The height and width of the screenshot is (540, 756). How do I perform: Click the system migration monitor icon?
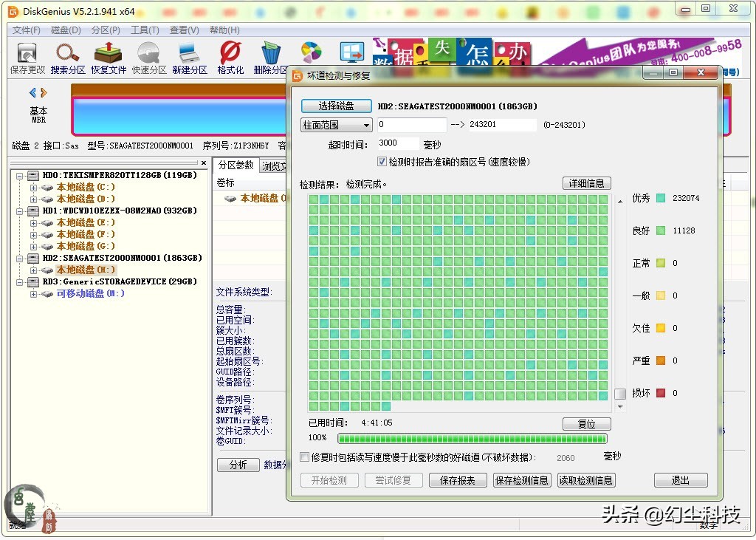click(352, 52)
